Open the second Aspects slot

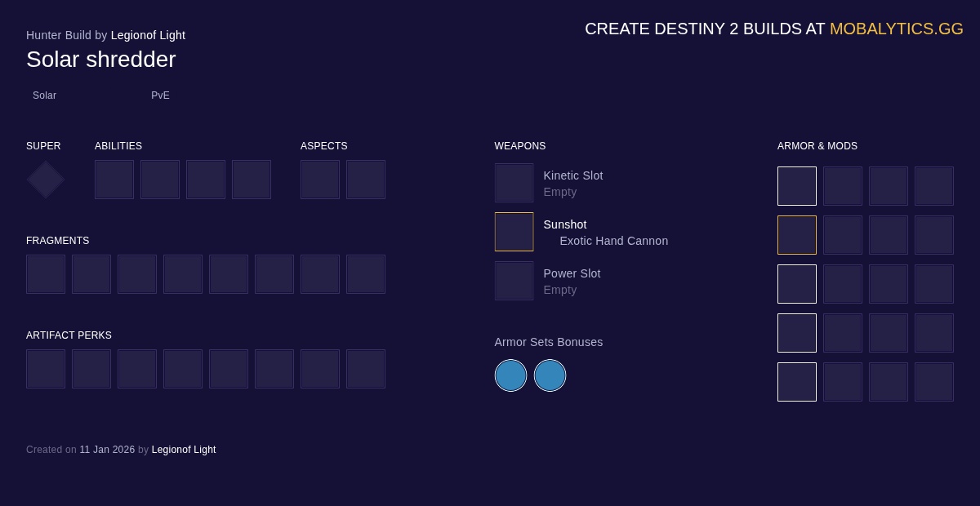(x=366, y=180)
